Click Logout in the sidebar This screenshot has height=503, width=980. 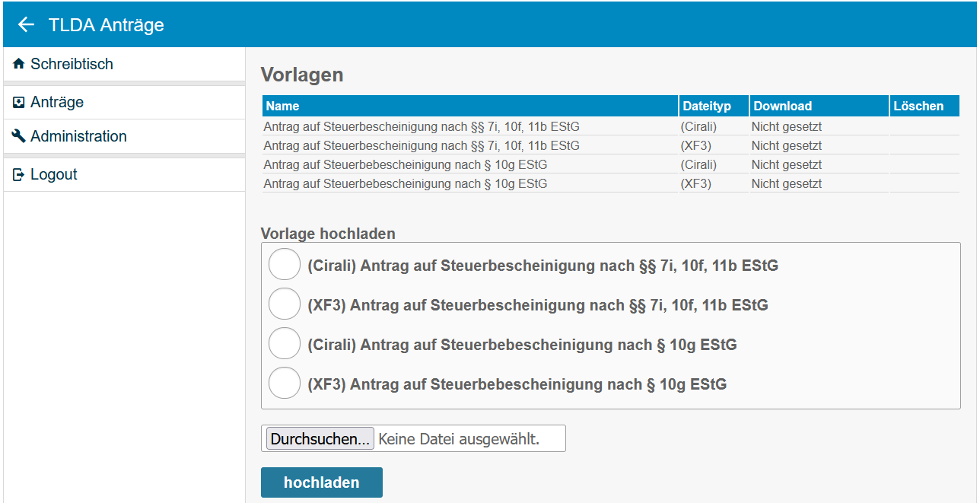coord(53,174)
